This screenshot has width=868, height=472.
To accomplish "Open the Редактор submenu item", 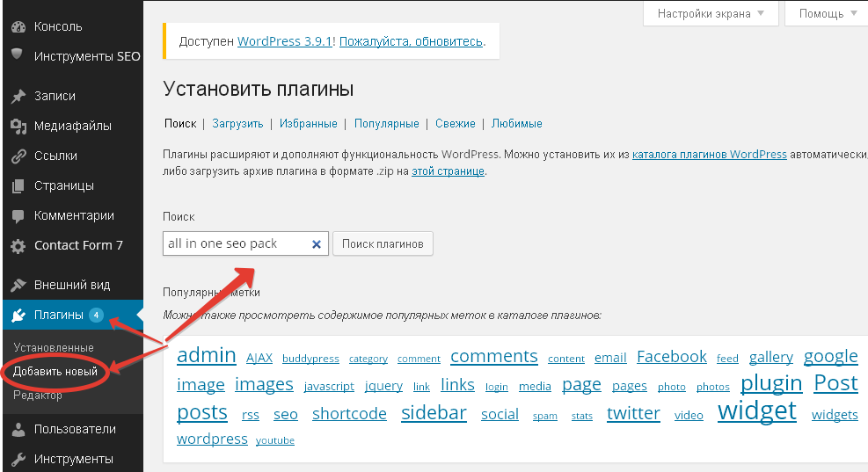I will coord(38,395).
